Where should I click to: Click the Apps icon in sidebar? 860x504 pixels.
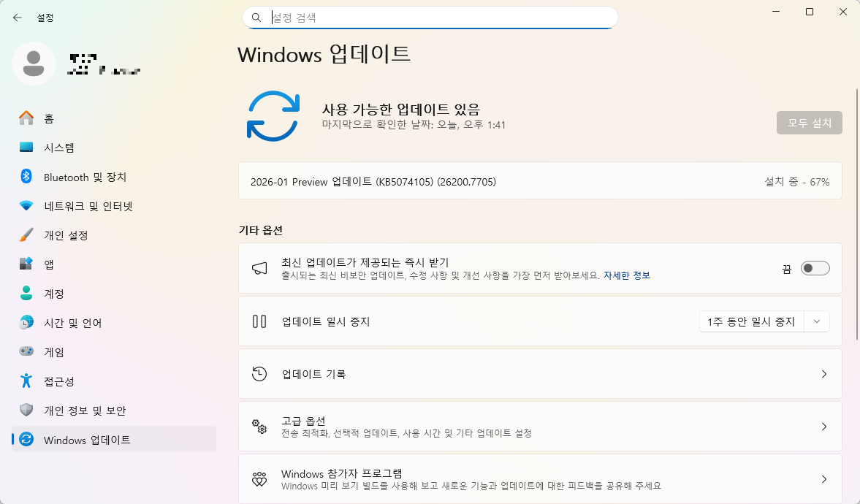26,264
